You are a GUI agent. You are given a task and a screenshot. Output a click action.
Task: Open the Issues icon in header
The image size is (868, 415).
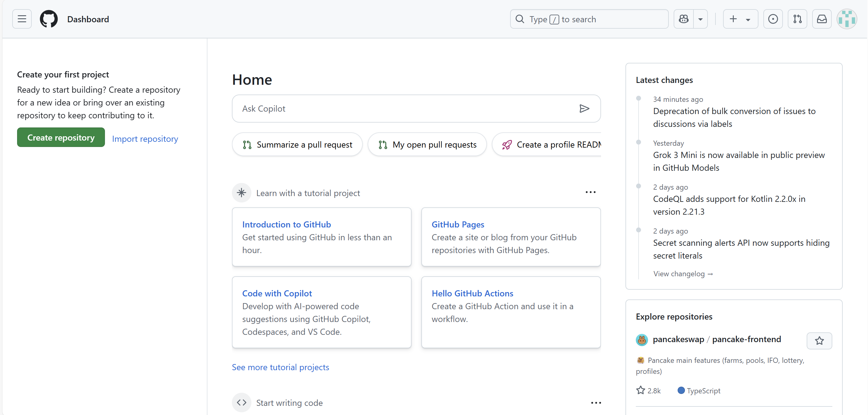773,19
